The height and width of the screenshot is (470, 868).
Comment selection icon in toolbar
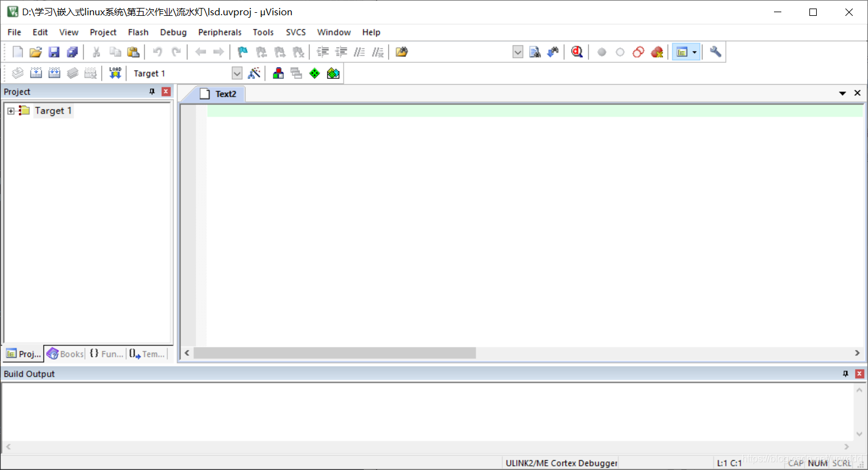pos(360,52)
